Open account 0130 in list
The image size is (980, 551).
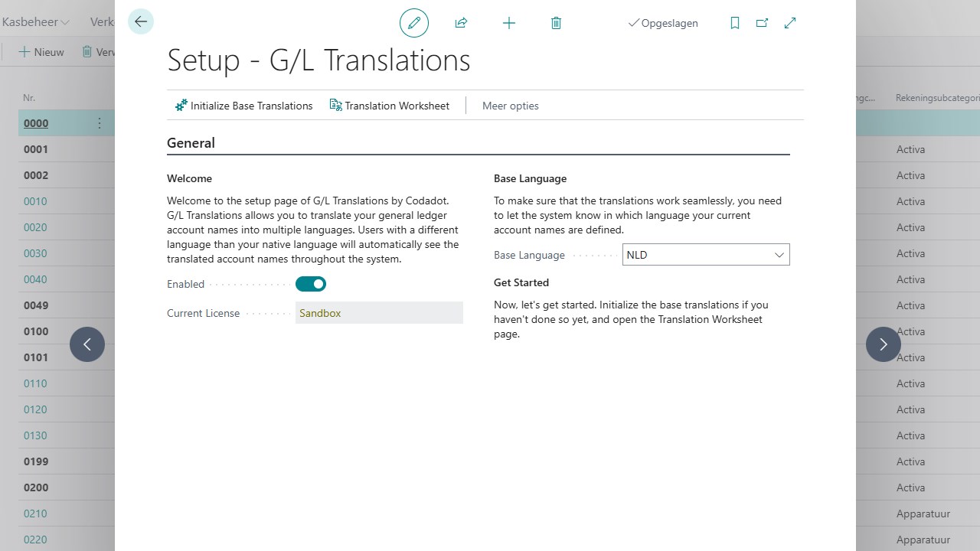[x=35, y=435]
